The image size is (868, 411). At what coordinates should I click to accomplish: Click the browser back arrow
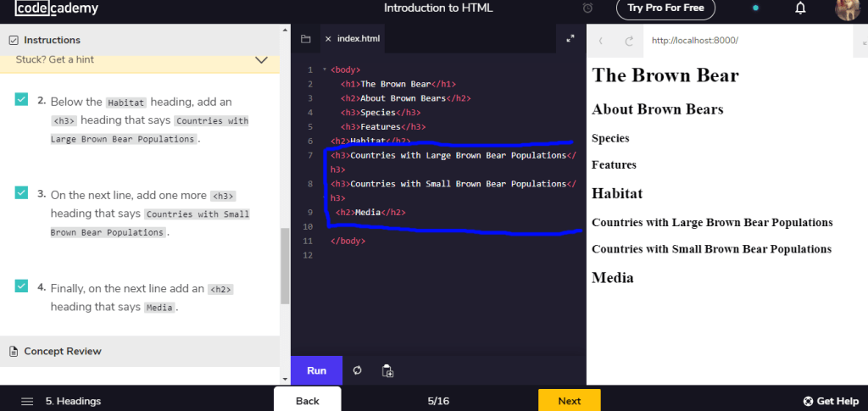pos(601,41)
